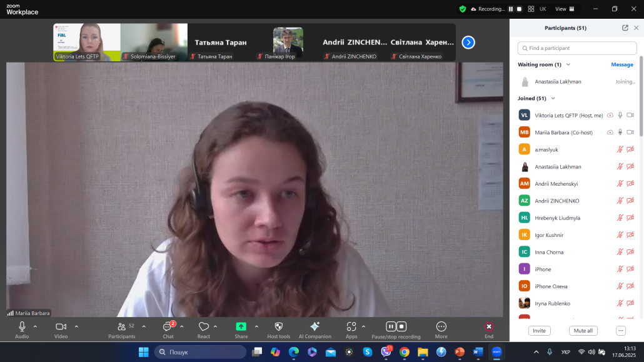Toggle microphone for Mariia Barbara in list
Viewport: 644px width, 362px height.
click(x=620, y=133)
